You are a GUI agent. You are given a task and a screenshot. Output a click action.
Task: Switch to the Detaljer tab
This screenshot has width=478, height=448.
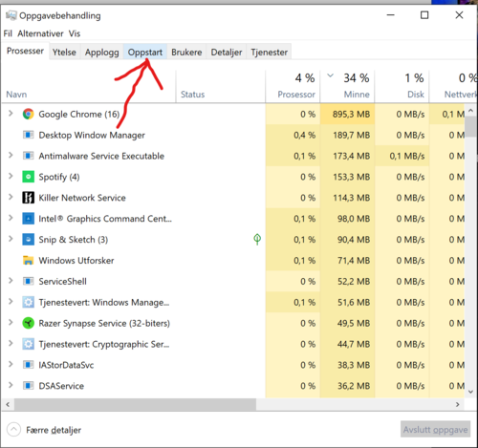(227, 53)
